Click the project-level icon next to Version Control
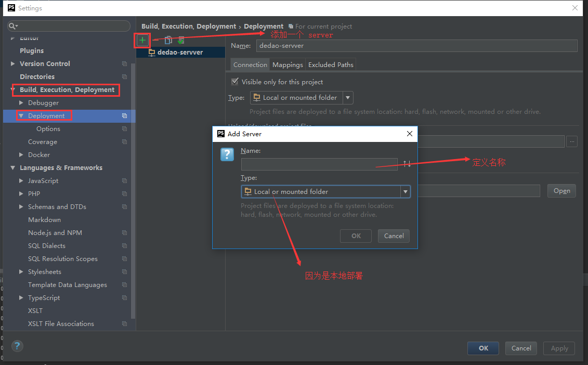The image size is (588, 365). (124, 64)
